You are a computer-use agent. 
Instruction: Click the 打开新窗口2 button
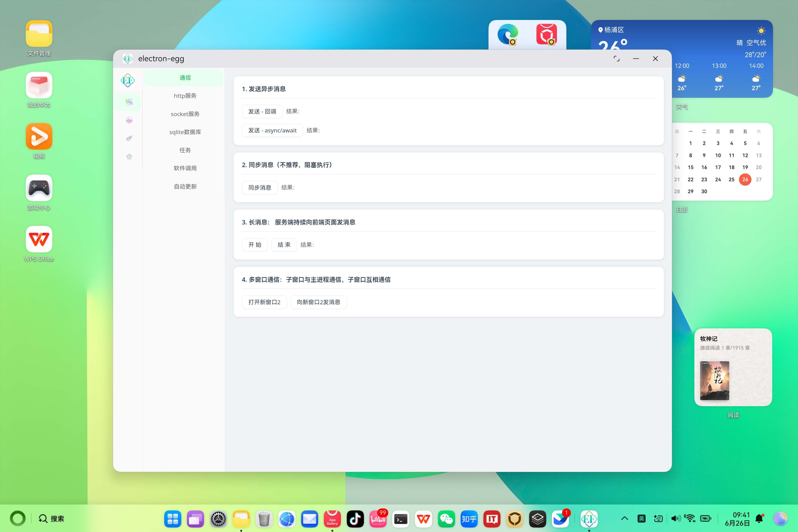click(x=264, y=302)
